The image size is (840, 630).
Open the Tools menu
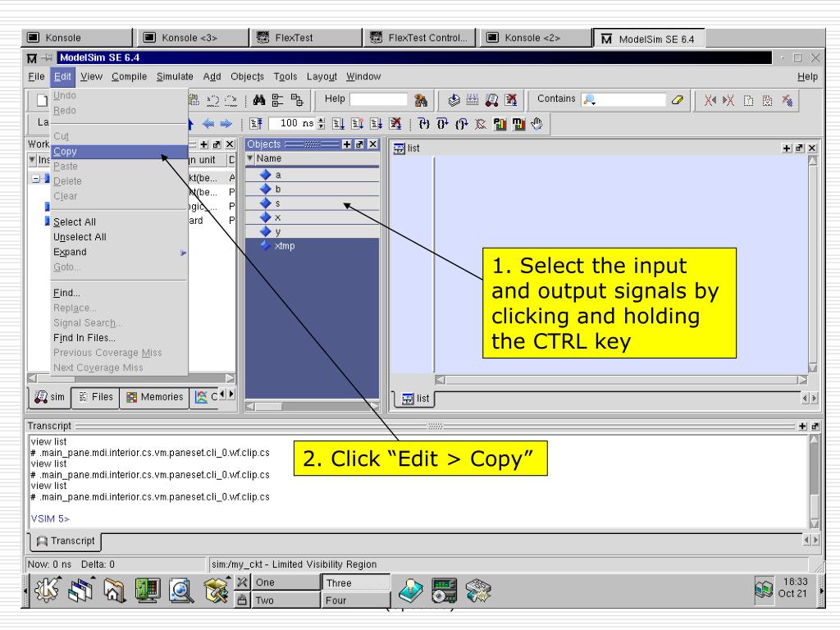[x=285, y=76]
